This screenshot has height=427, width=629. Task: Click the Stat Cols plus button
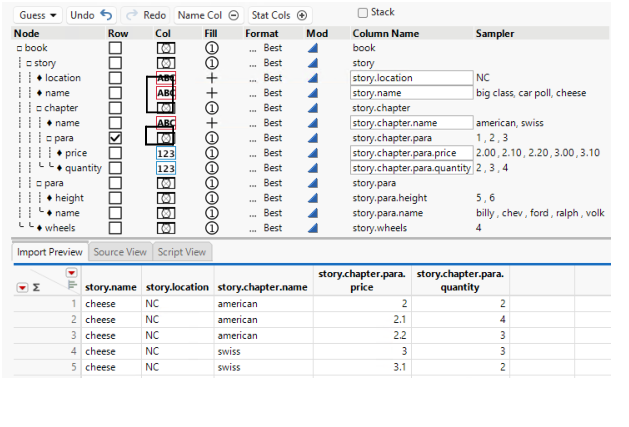coord(279,15)
